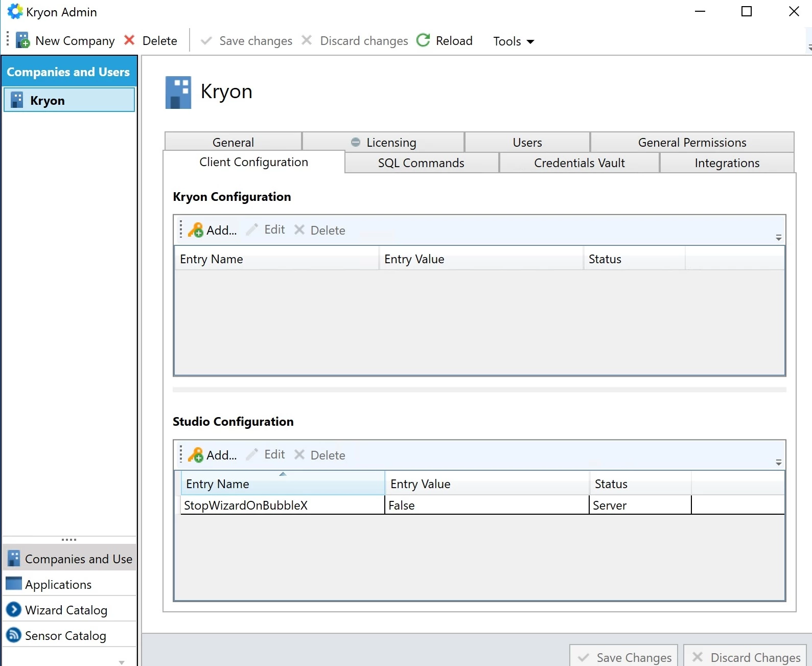
Task: Click the Applications window icon in navigation
Action: pyautogui.click(x=14, y=583)
